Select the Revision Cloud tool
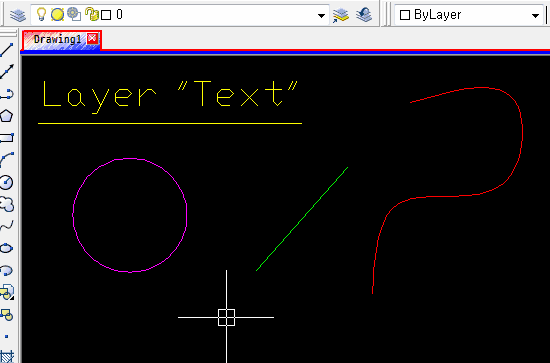 7,204
